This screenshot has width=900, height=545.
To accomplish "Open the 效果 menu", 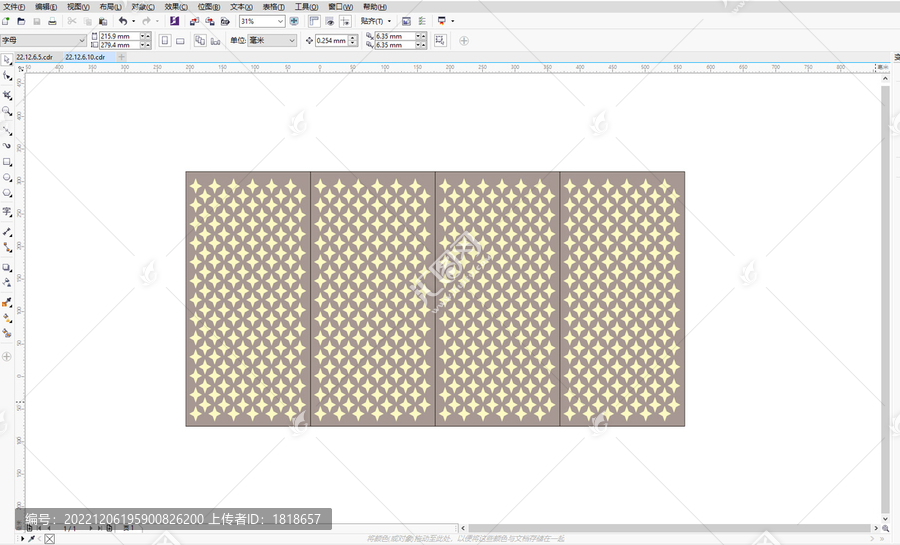I will 176,7.
